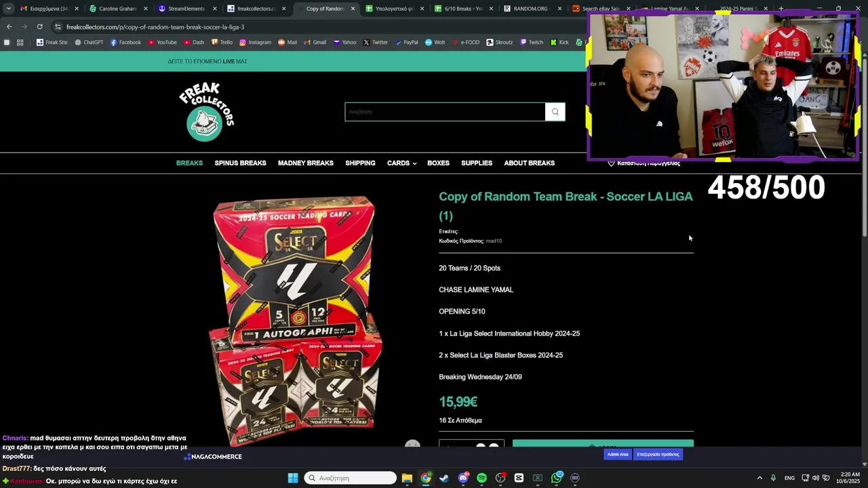Open the clock showing 2:20 AM
This screenshot has height=488, width=868.
tap(848, 478)
